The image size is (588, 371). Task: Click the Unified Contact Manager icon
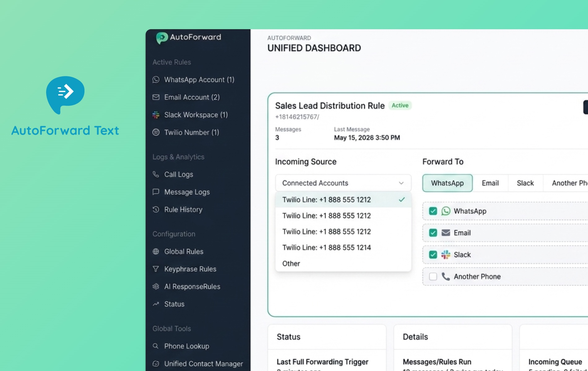[x=156, y=364]
